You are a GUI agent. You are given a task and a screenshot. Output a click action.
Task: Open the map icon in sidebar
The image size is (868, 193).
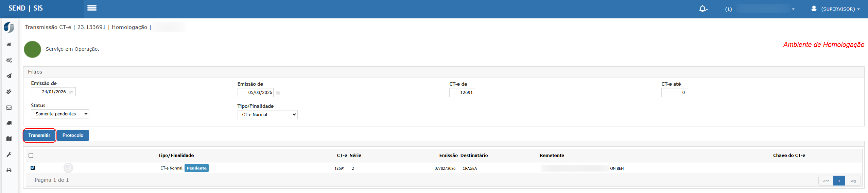point(9,139)
